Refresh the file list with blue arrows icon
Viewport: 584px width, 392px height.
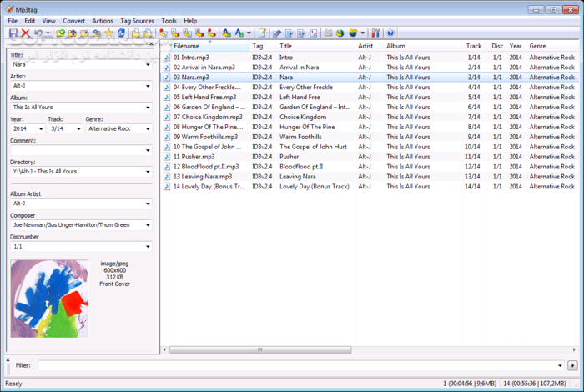tap(121, 33)
